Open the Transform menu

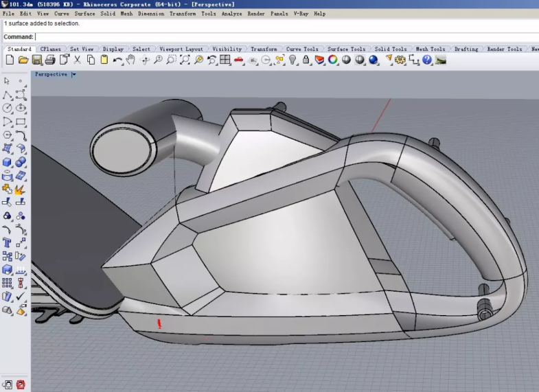182,14
